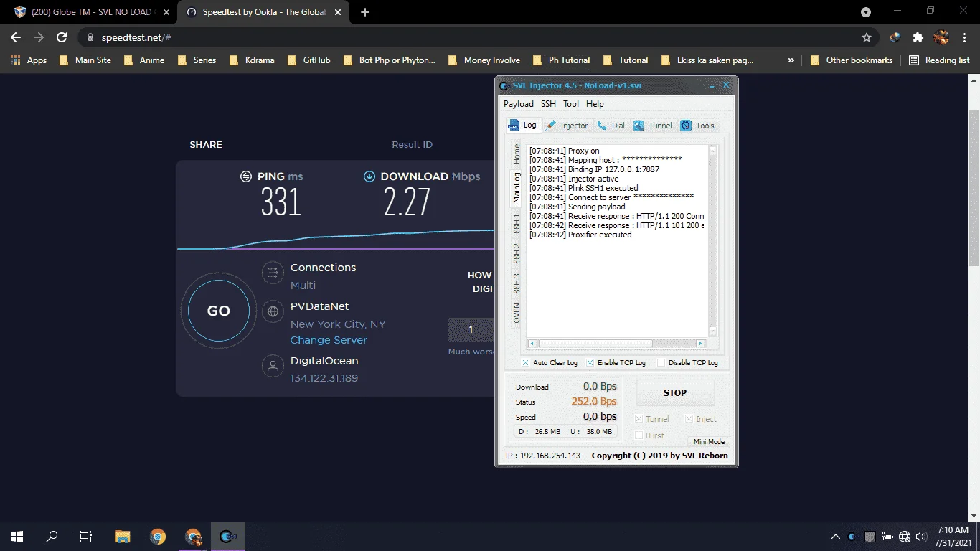The height and width of the screenshot is (551, 980).
Task: Open the Chrome extensions puzzle menu
Action: click(x=918, y=37)
